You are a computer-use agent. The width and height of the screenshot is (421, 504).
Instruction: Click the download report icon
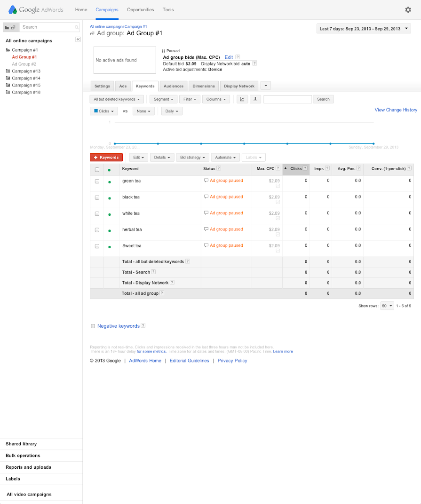[255, 99]
